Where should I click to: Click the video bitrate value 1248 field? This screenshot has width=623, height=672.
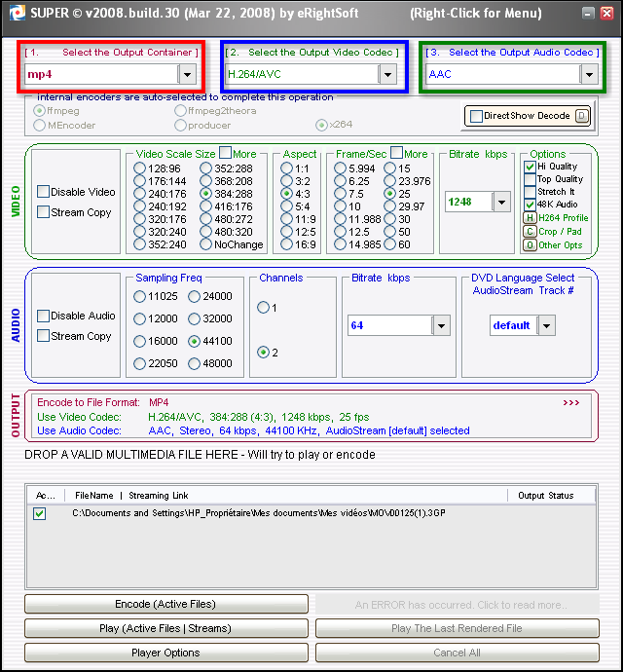click(x=469, y=202)
